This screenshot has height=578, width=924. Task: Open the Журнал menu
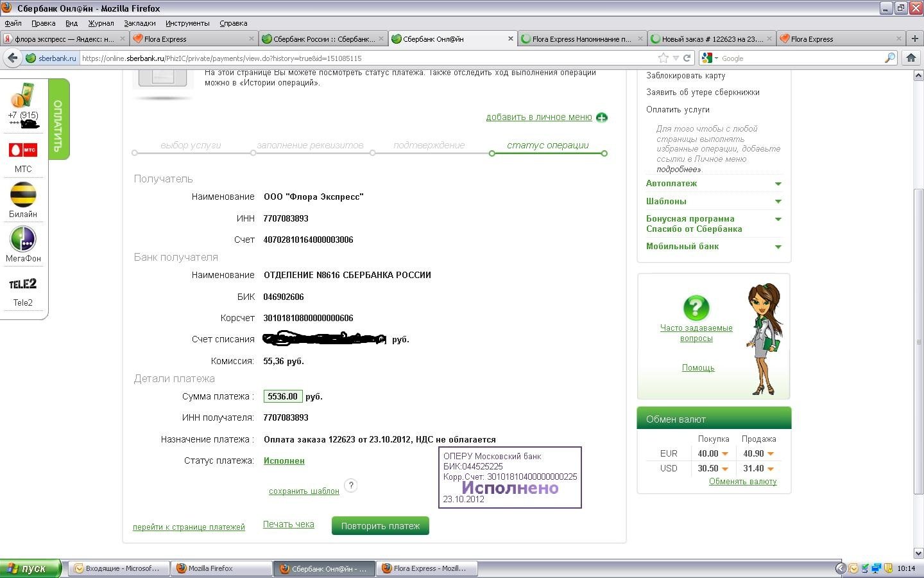click(x=101, y=23)
